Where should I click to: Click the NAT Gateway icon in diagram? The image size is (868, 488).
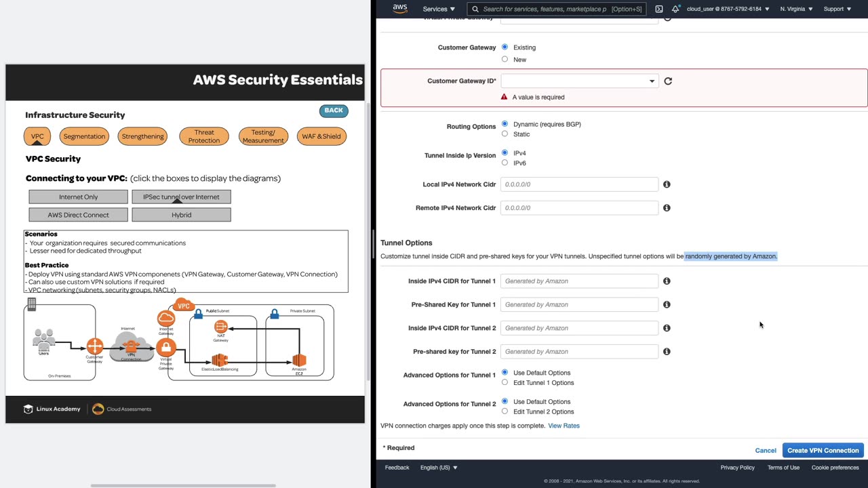(x=220, y=327)
